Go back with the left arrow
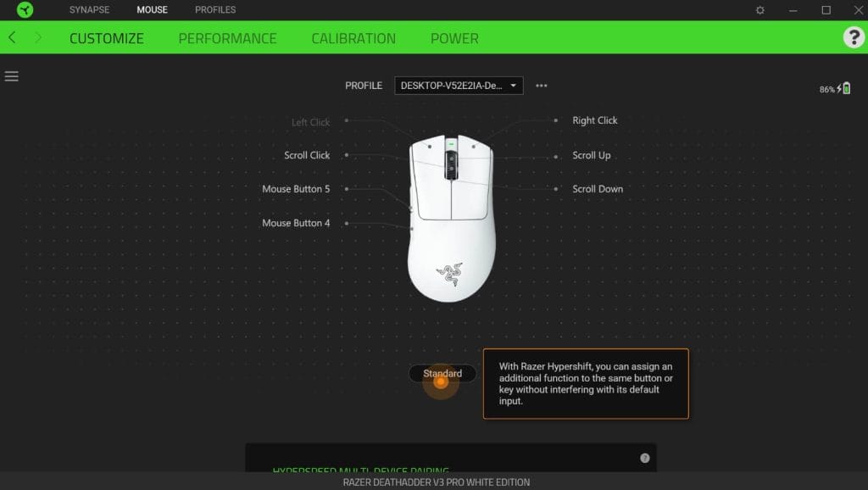Screen dimensions: 868x490 point(12,37)
